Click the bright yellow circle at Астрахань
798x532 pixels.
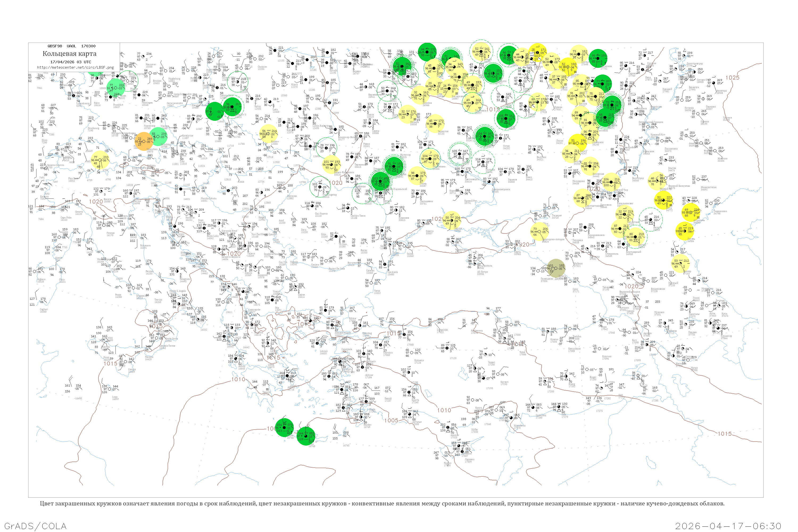(x=691, y=212)
